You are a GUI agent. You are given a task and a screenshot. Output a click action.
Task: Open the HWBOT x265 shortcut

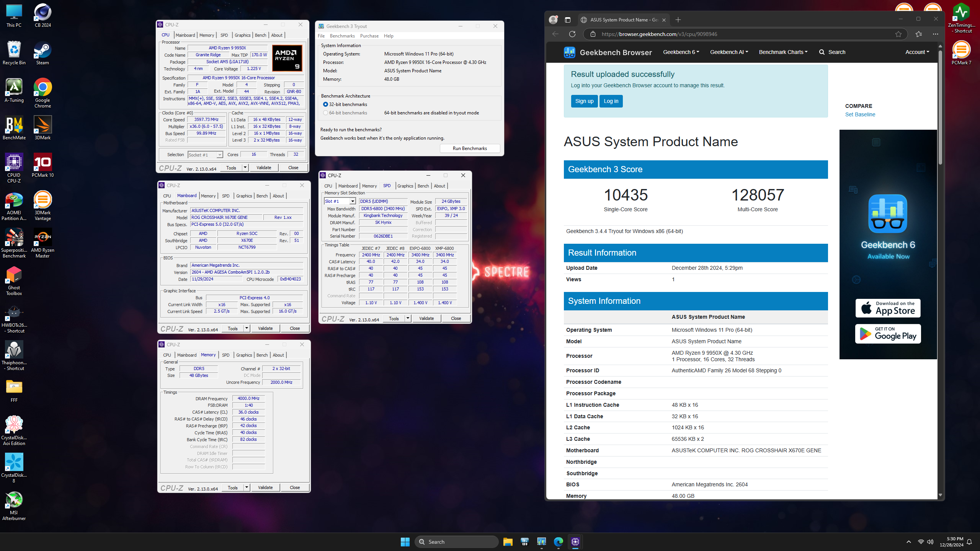pos(14,318)
